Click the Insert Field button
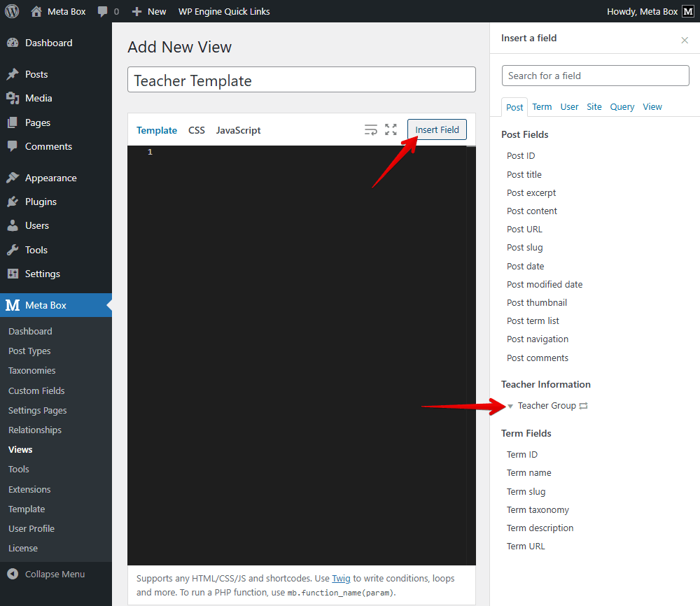The width and height of the screenshot is (700, 606). tap(437, 129)
